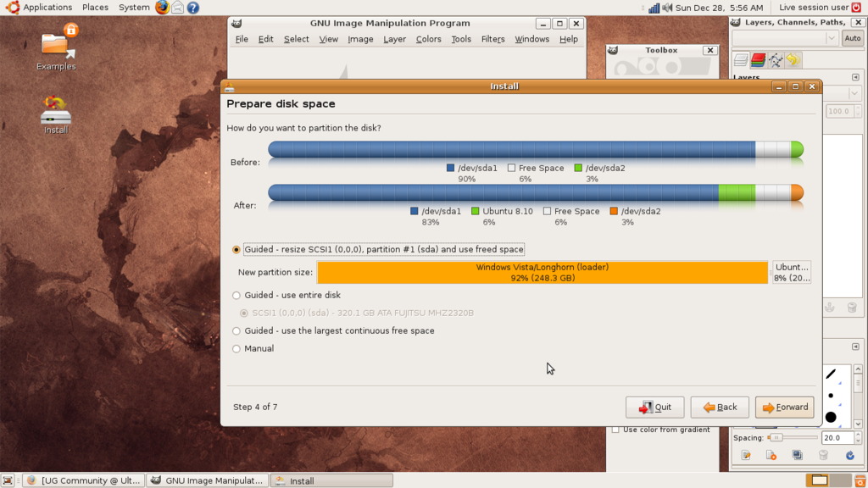The image size is (868, 488).
Task: Open the Filters menu in GIMP
Action: pyautogui.click(x=492, y=39)
